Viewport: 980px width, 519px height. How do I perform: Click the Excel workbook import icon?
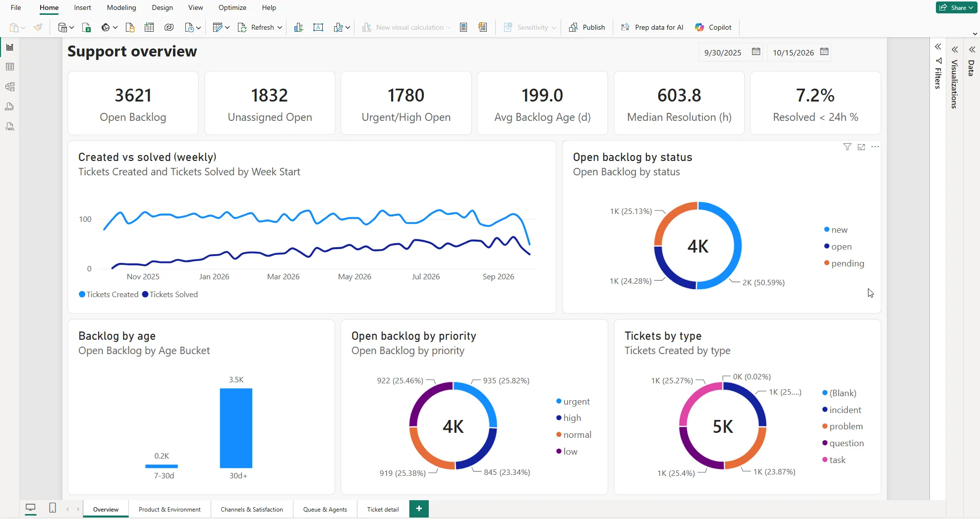87,28
